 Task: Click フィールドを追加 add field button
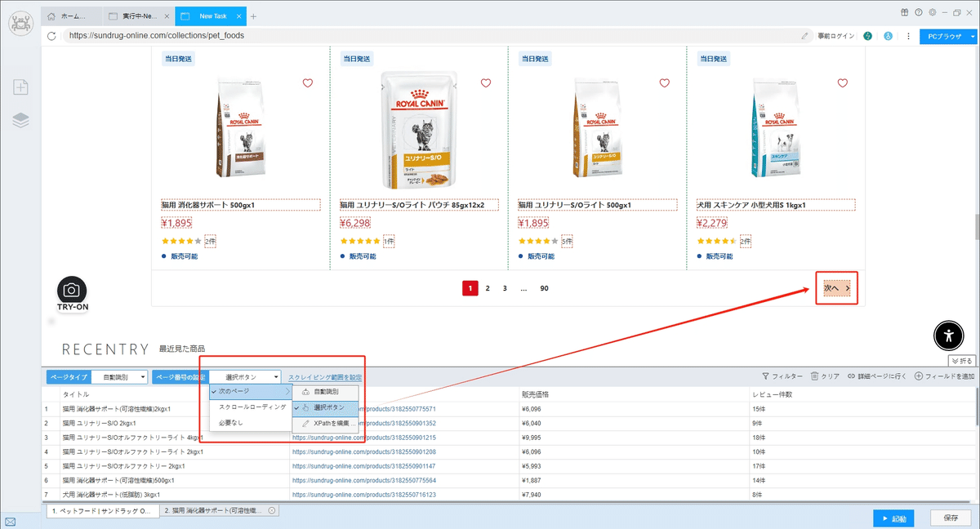point(944,376)
